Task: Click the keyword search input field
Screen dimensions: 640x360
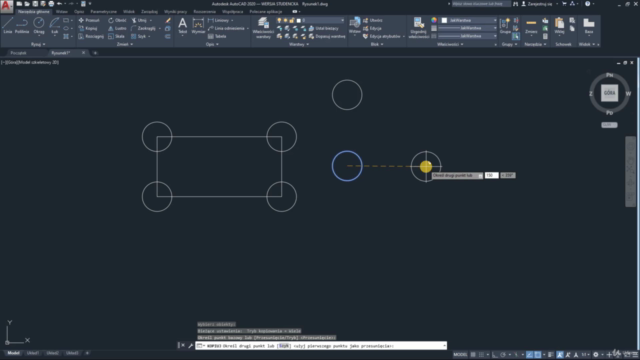Action: (481, 4)
